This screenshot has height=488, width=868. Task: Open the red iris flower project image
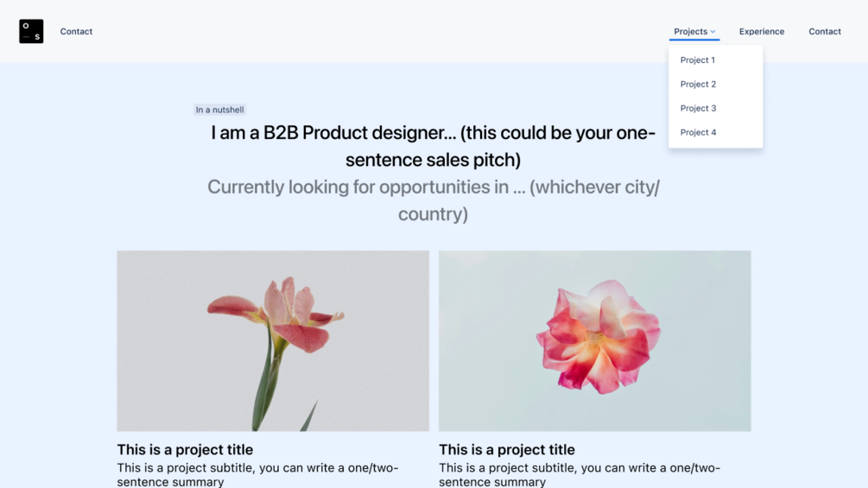click(273, 340)
